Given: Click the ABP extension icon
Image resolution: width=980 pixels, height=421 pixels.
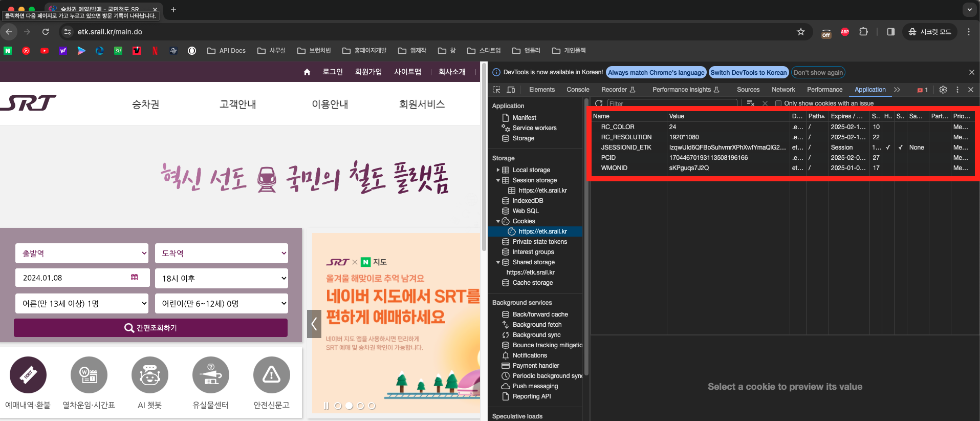Looking at the screenshot, I should 845,32.
